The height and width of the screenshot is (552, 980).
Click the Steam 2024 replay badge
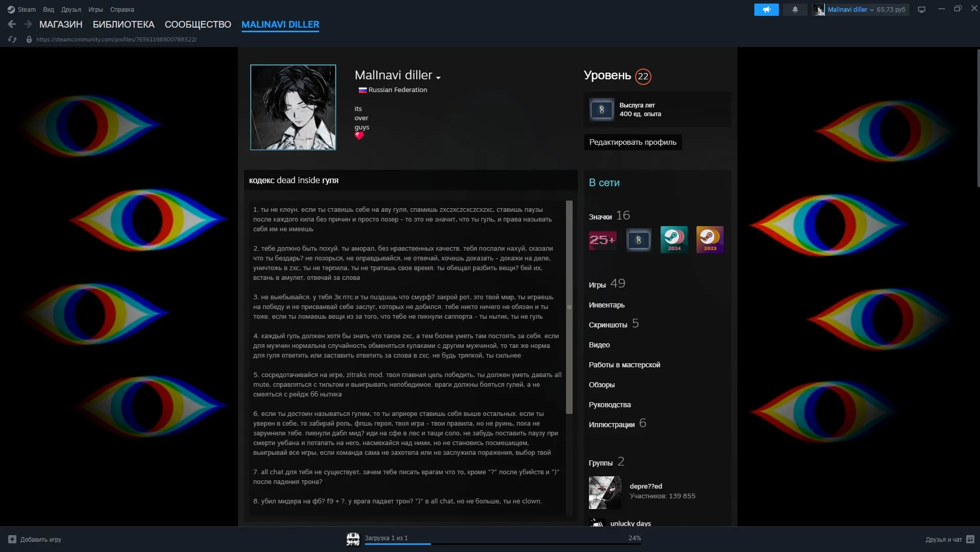tap(674, 239)
